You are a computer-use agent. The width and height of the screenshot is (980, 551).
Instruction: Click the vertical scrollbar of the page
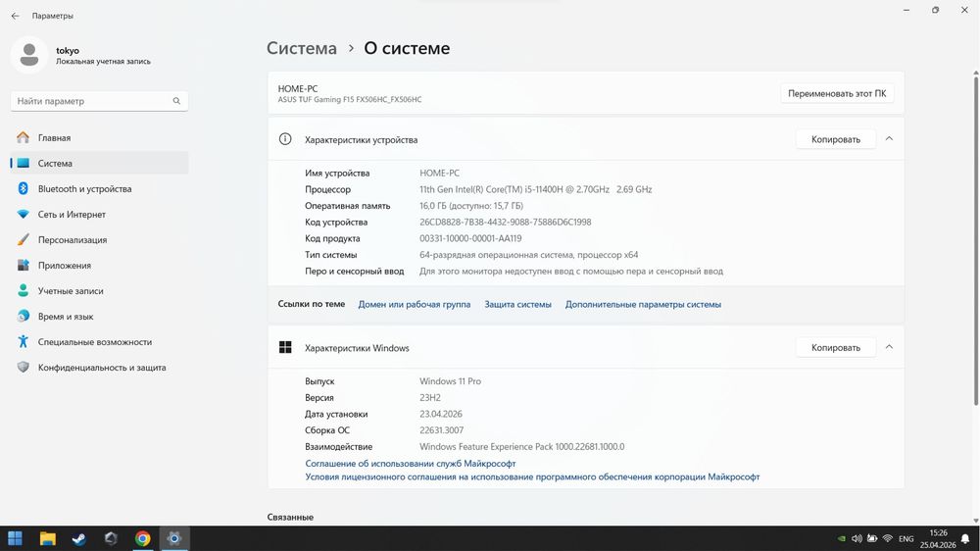click(976, 239)
